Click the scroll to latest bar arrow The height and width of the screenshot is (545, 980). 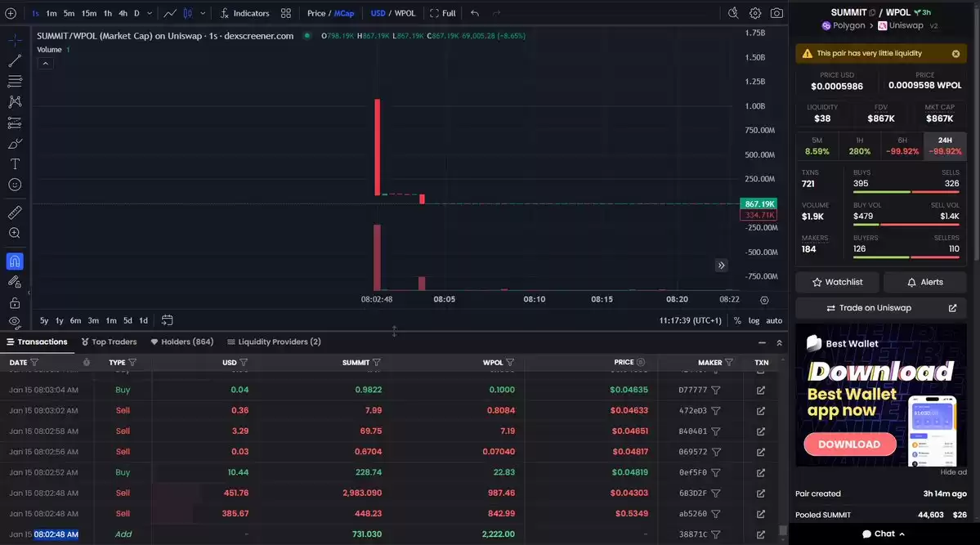tap(721, 266)
